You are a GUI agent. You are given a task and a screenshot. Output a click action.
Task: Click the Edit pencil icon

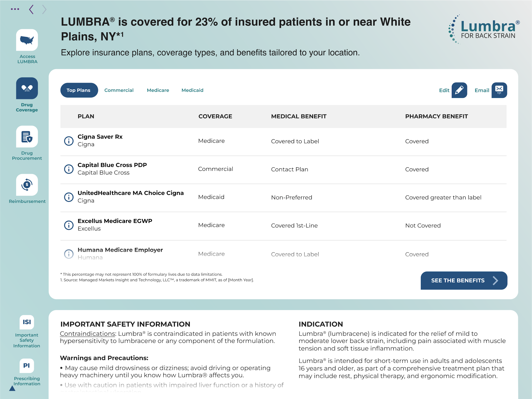(x=459, y=90)
